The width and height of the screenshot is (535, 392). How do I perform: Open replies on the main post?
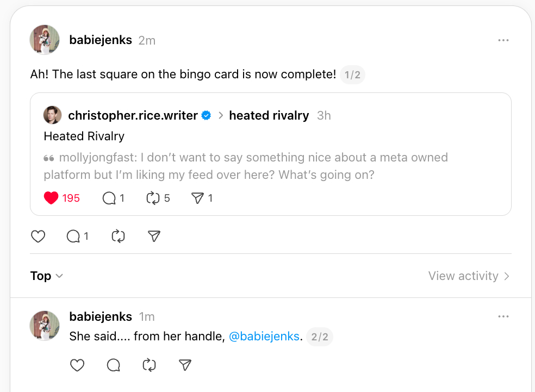[73, 236]
